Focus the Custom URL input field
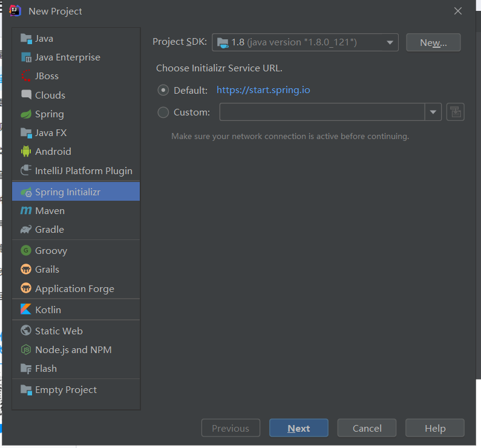 (x=322, y=112)
